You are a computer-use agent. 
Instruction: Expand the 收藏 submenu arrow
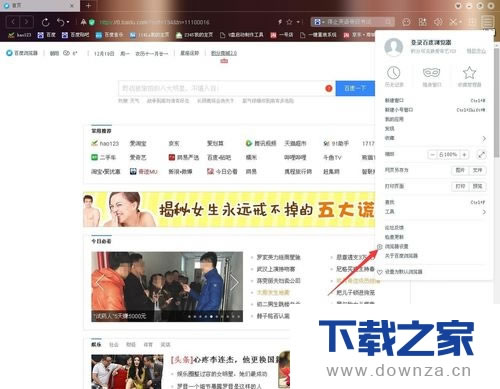484,138
